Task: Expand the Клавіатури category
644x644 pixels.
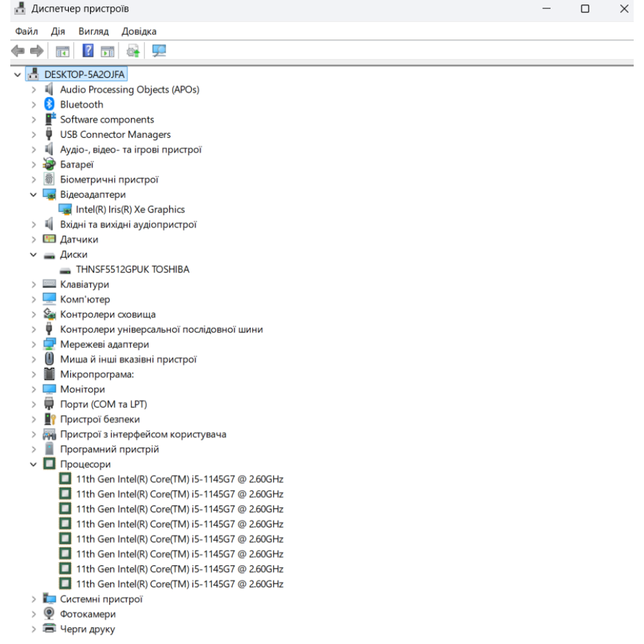Action: coord(33,285)
